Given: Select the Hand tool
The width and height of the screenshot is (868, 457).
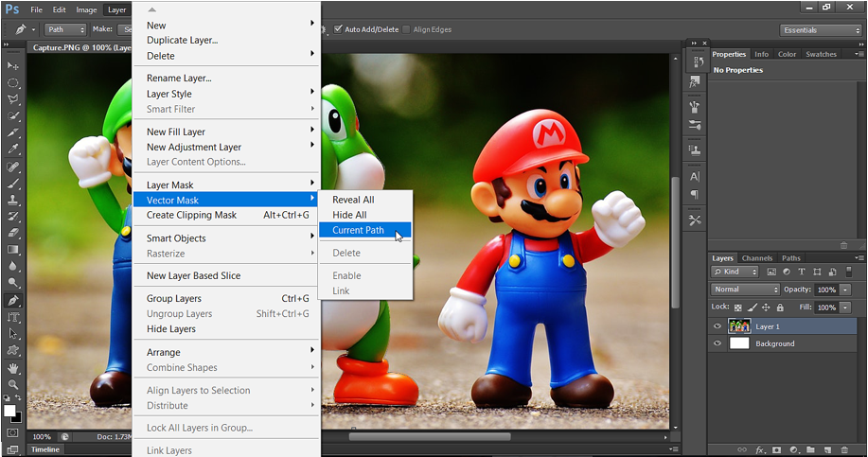Looking at the screenshot, I should 12,368.
